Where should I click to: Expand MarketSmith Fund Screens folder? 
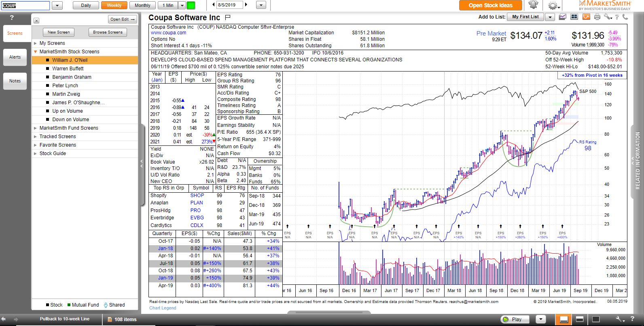coord(36,128)
